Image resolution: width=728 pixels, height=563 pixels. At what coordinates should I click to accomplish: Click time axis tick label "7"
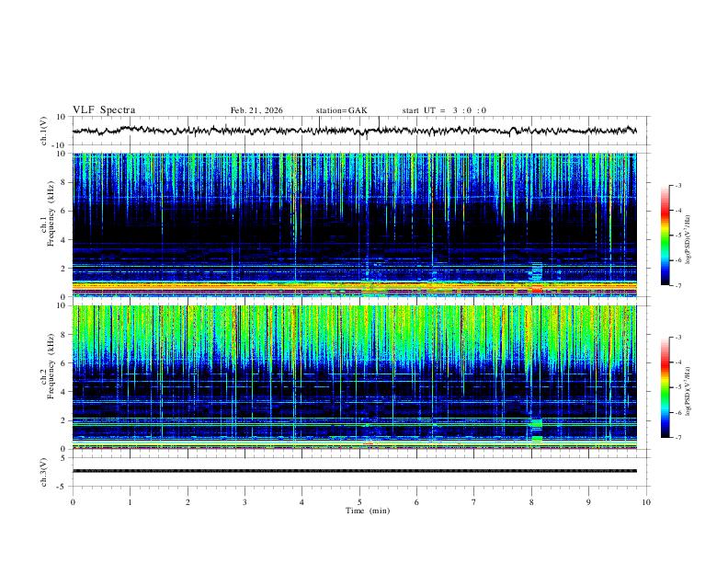click(474, 502)
